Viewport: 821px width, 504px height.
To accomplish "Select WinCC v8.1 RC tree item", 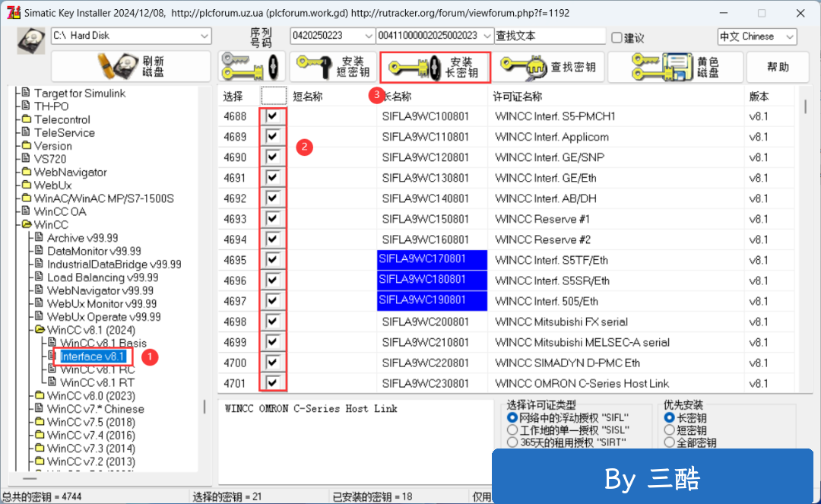I will (97, 369).
